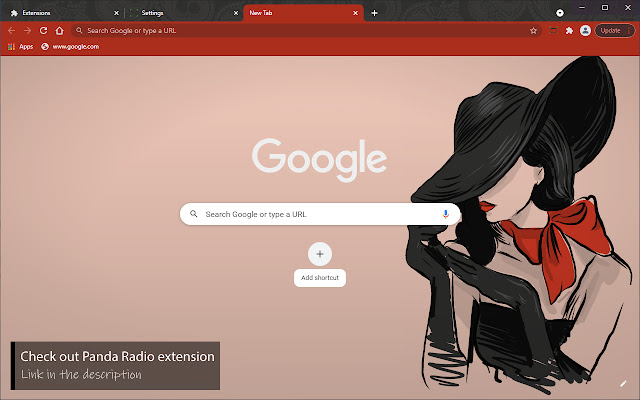
Task: Go back using the back arrow
Action: click(x=11, y=31)
